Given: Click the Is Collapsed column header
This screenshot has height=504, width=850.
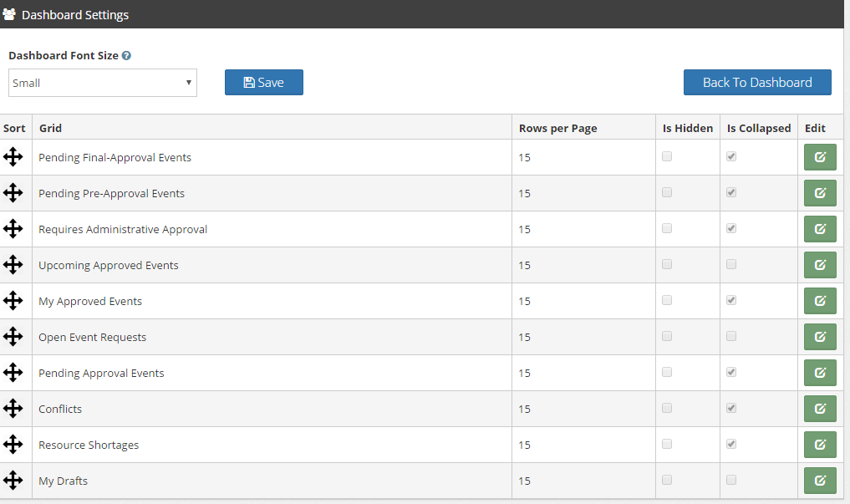Looking at the screenshot, I should tap(758, 129).
